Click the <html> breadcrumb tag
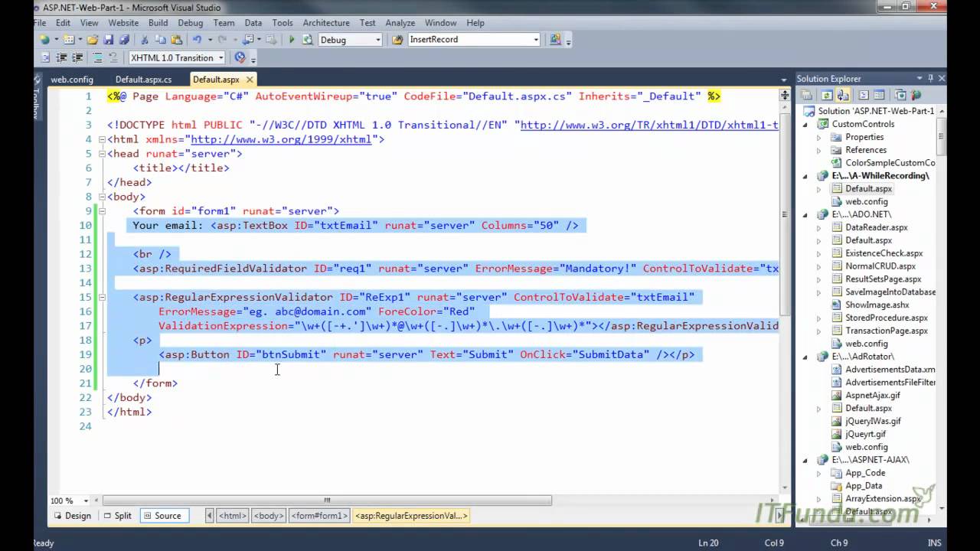980x551 pixels. coord(233,516)
